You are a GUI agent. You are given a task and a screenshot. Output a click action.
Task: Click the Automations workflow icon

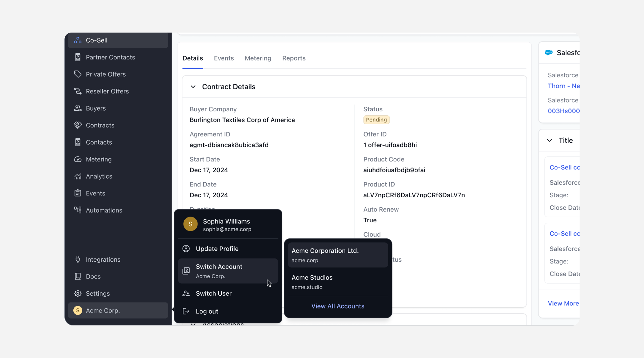78,210
